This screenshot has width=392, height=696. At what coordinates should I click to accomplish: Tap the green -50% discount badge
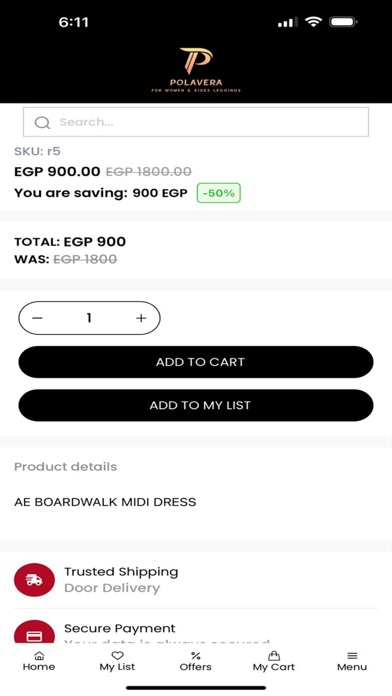click(x=219, y=193)
